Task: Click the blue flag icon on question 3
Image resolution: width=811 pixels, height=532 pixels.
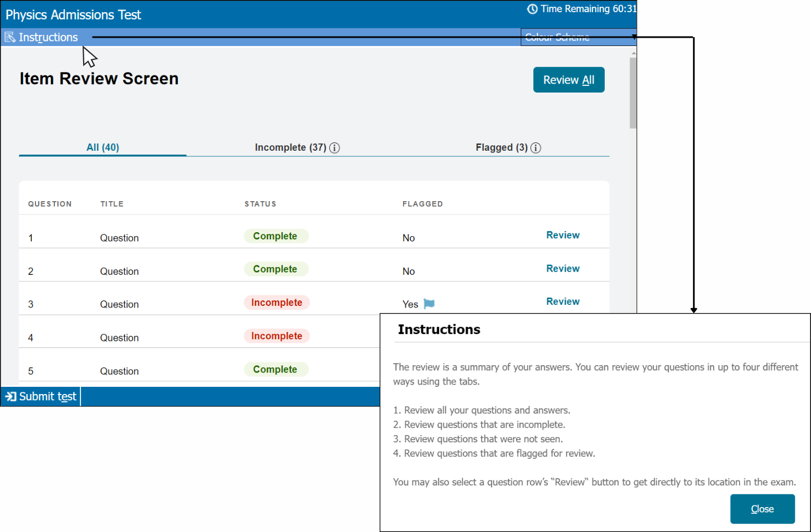Action: coord(429,304)
